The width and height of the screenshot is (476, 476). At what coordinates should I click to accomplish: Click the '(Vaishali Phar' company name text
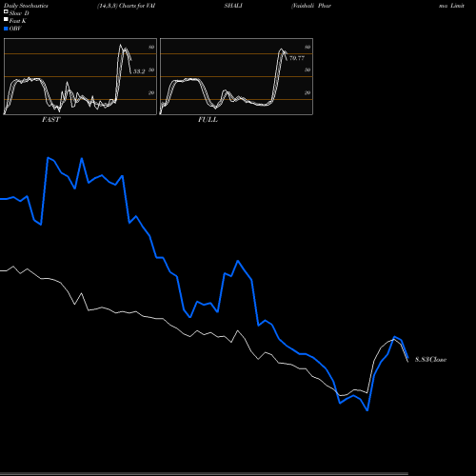tap(311, 6)
